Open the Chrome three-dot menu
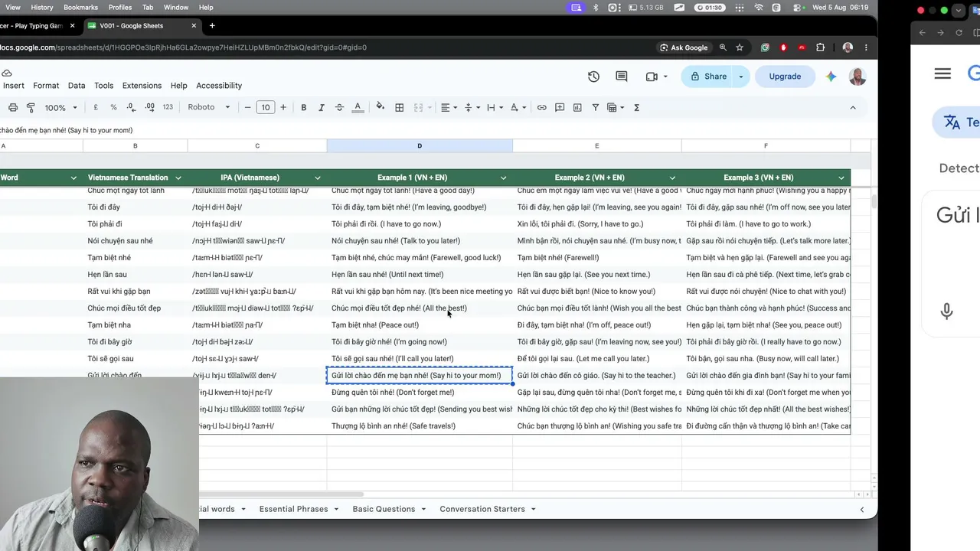Viewport: 980px width, 551px height. coord(865,47)
